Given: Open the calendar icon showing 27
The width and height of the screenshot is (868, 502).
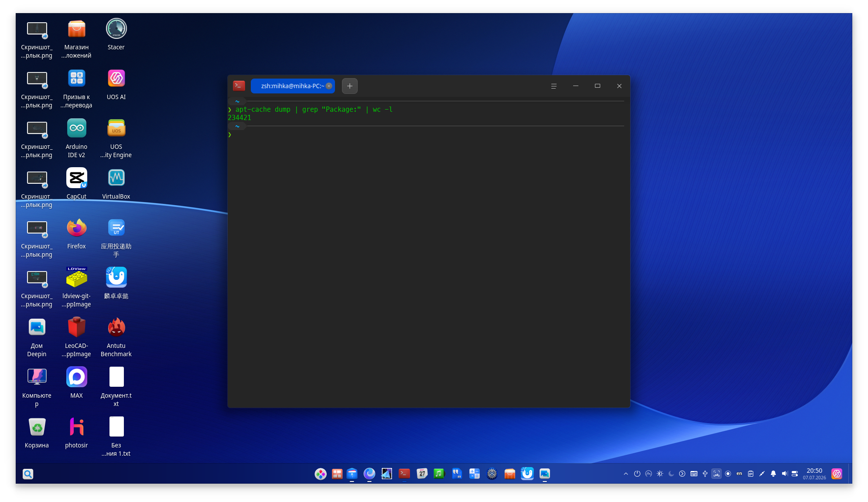Looking at the screenshot, I should 422,474.
